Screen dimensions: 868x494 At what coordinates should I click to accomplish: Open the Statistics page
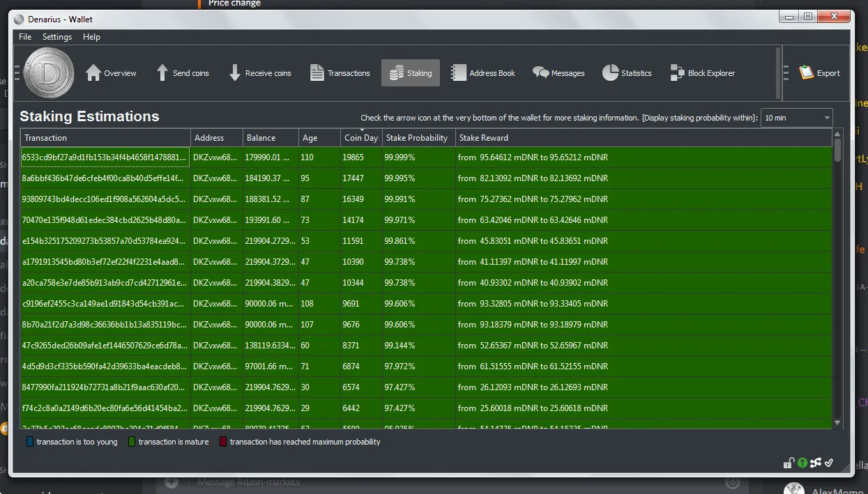point(627,73)
